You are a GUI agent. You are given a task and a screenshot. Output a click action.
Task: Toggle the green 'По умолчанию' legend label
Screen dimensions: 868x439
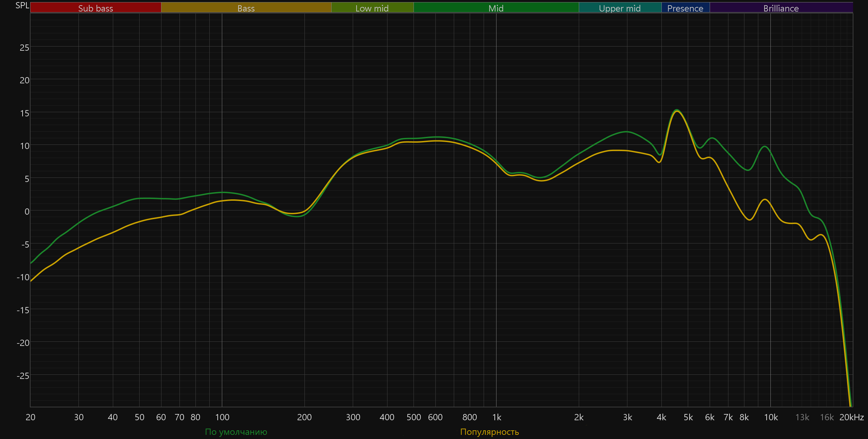click(x=236, y=432)
